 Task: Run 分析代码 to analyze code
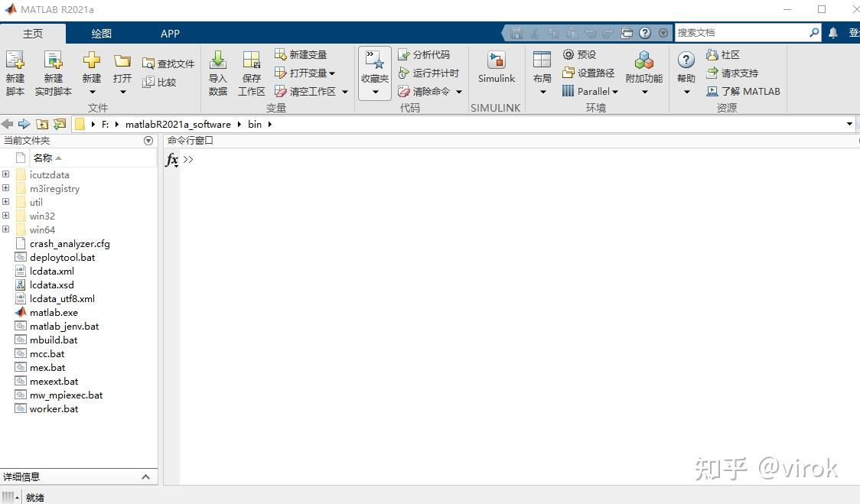pyautogui.click(x=426, y=54)
